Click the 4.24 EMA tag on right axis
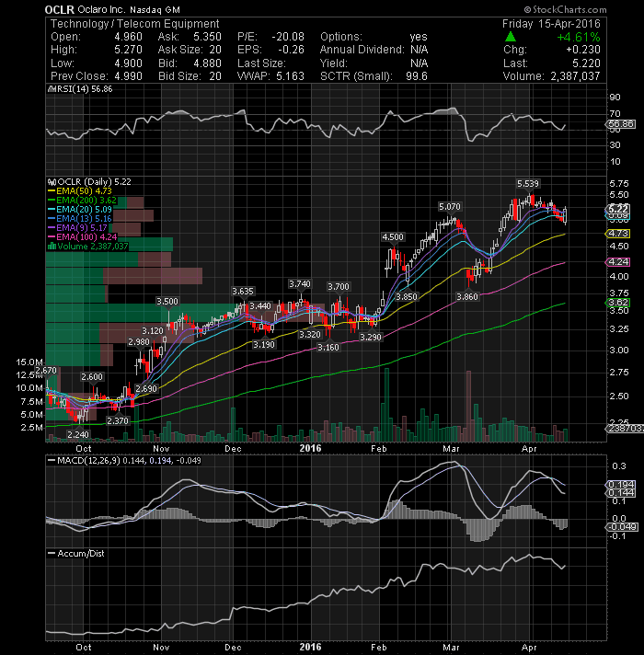The width and height of the screenshot is (644, 655). click(x=617, y=262)
